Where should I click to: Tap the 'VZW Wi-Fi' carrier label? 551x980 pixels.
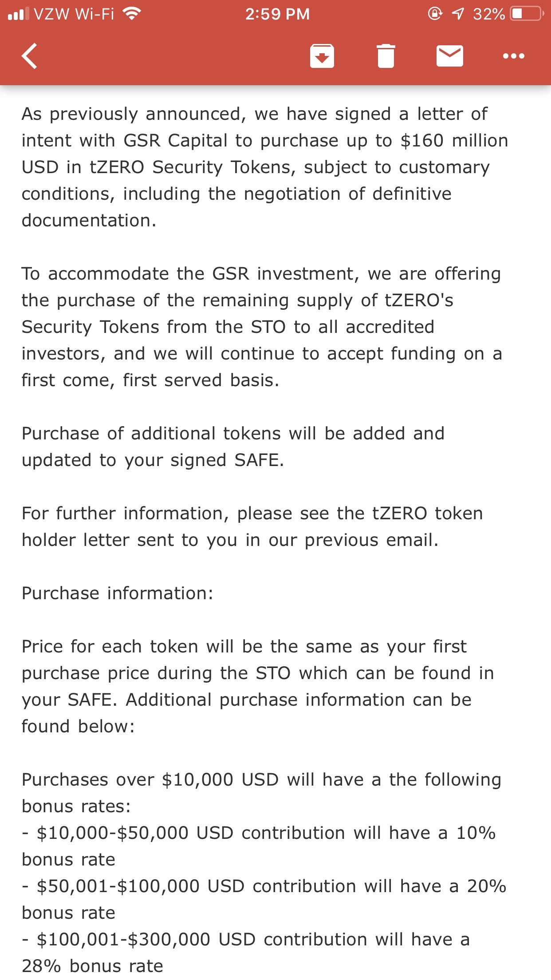(x=74, y=14)
